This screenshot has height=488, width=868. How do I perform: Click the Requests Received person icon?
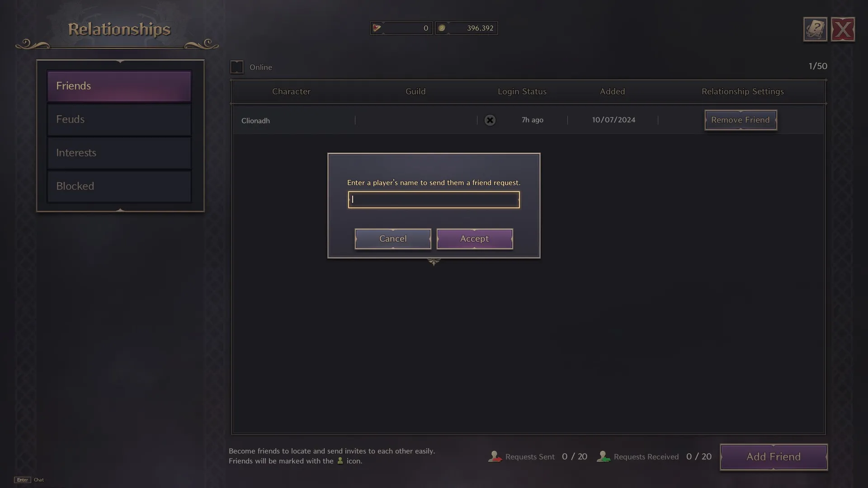[603, 456]
